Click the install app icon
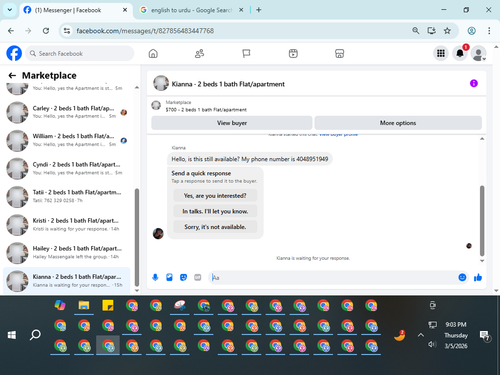 [x=432, y=31]
